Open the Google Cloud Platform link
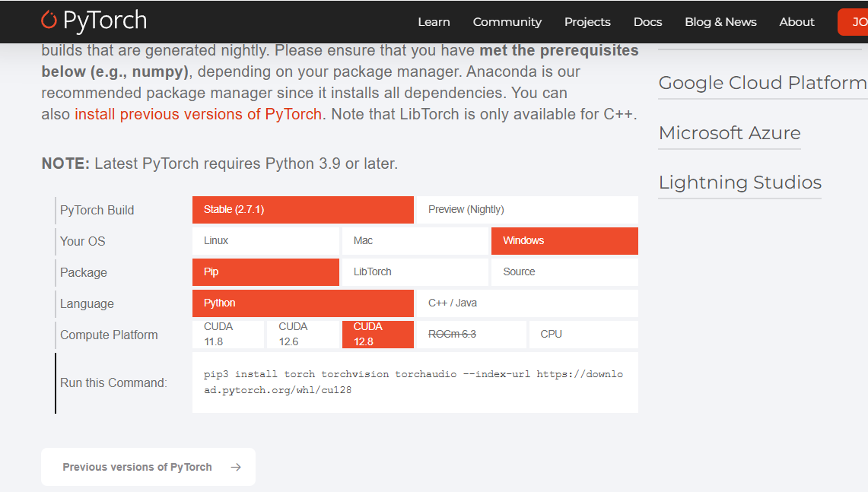 click(x=762, y=83)
